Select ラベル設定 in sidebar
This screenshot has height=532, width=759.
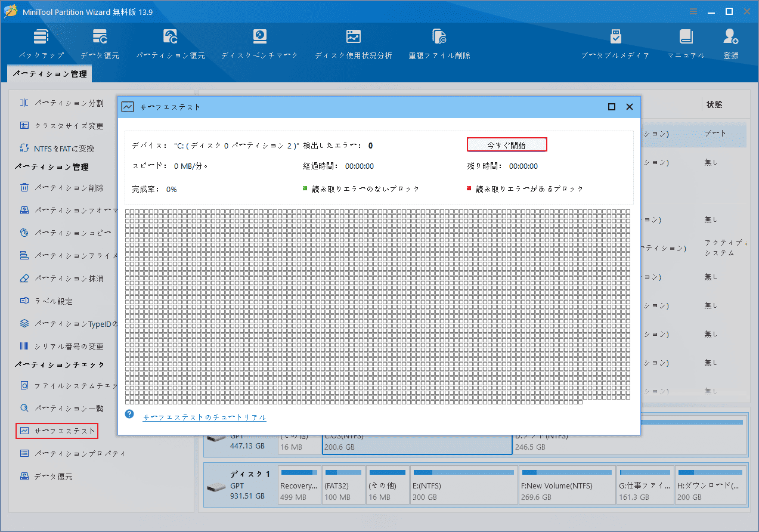point(46,301)
